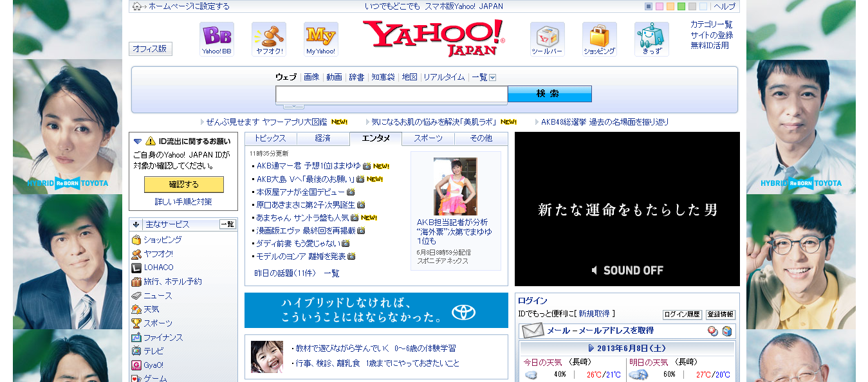
Task: Select the pale blue theme color swatch
Action: [x=703, y=6]
